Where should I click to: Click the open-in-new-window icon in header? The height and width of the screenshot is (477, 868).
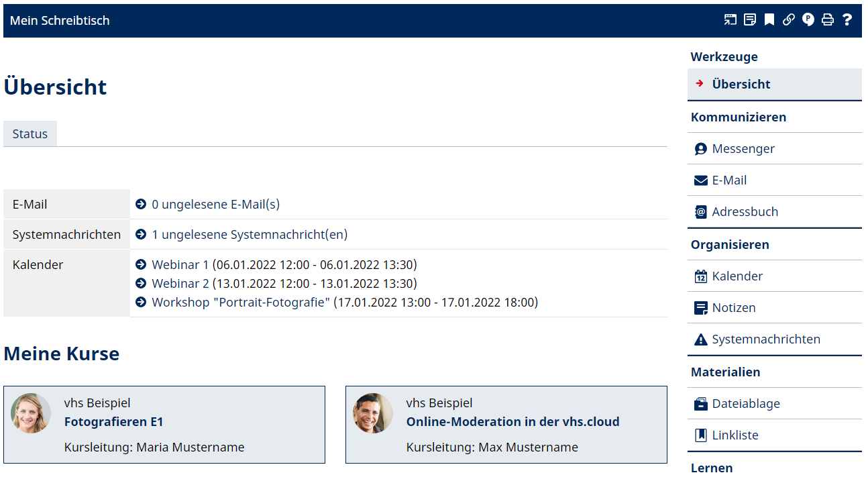tap(730, 20)
